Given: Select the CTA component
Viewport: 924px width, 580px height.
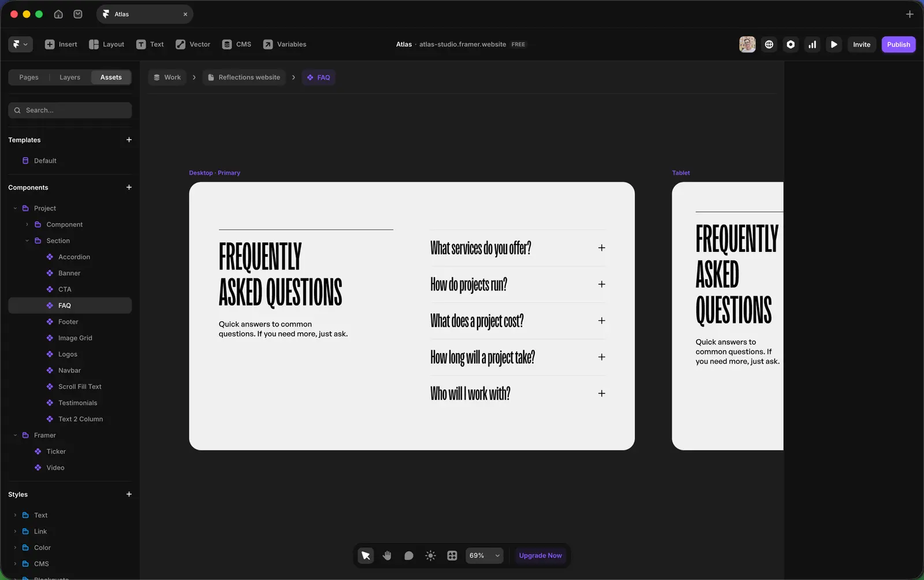Looking at the screenshot, I should pos(70,289).
